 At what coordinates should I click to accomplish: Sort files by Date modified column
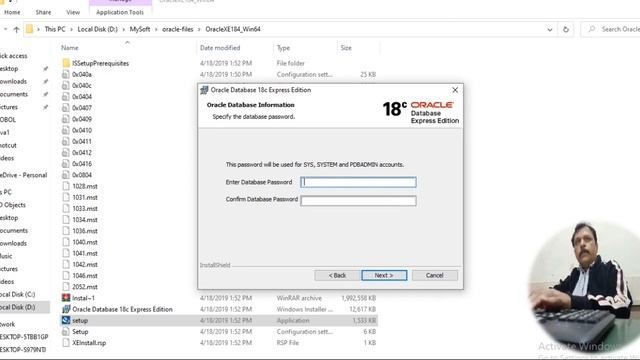[x=220, y=48]
